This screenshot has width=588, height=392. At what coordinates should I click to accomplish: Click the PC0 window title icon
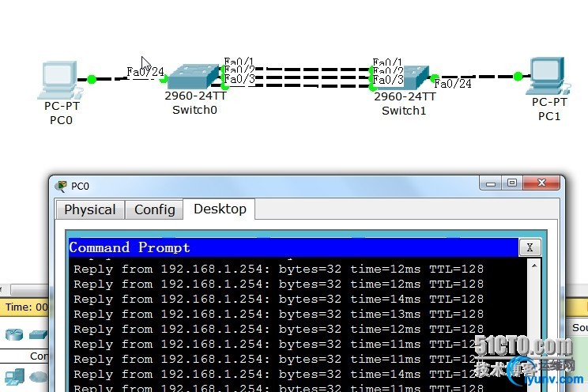coord(61,186)
